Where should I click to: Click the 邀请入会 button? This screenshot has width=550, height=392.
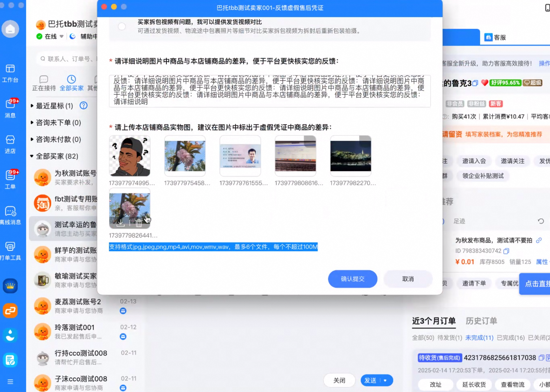point(474,161)
